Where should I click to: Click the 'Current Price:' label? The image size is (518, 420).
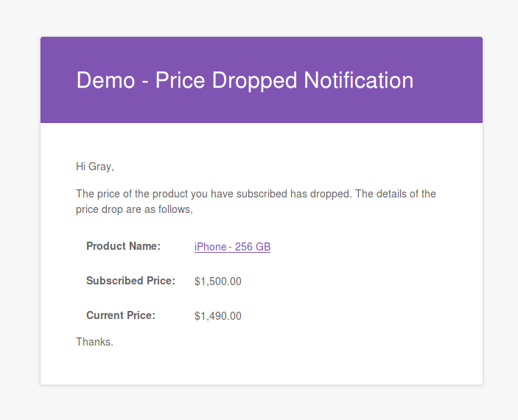(121, 315)
